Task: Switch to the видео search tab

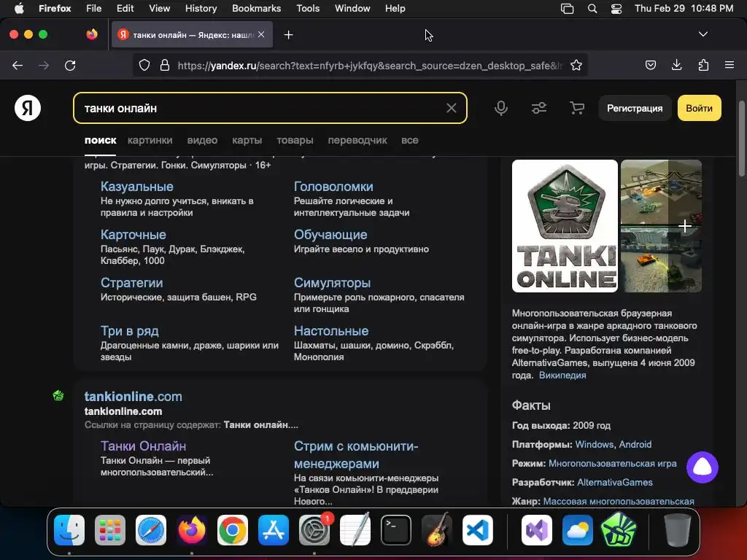Action: [202, 140]
